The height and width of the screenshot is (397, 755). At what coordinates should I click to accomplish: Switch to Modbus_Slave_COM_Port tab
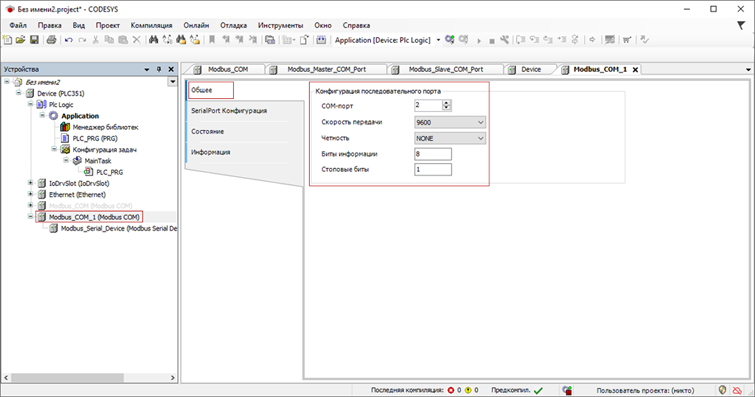pyautogui.click(x=445, y=69)
